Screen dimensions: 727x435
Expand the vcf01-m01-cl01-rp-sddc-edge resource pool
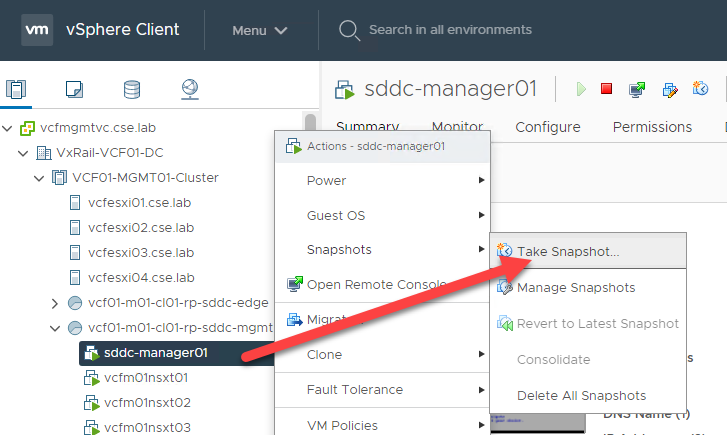55,303
